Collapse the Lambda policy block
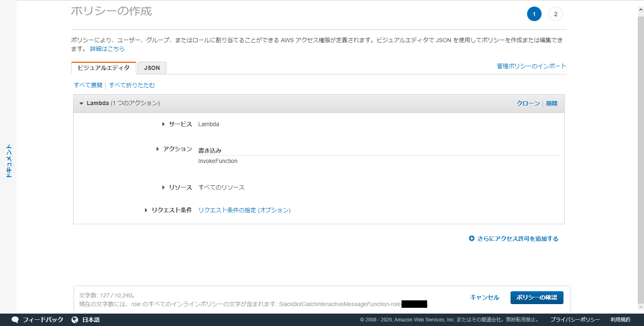Viewport: 644px width, 326px height. pyautogui.click(x=81, y=103)
